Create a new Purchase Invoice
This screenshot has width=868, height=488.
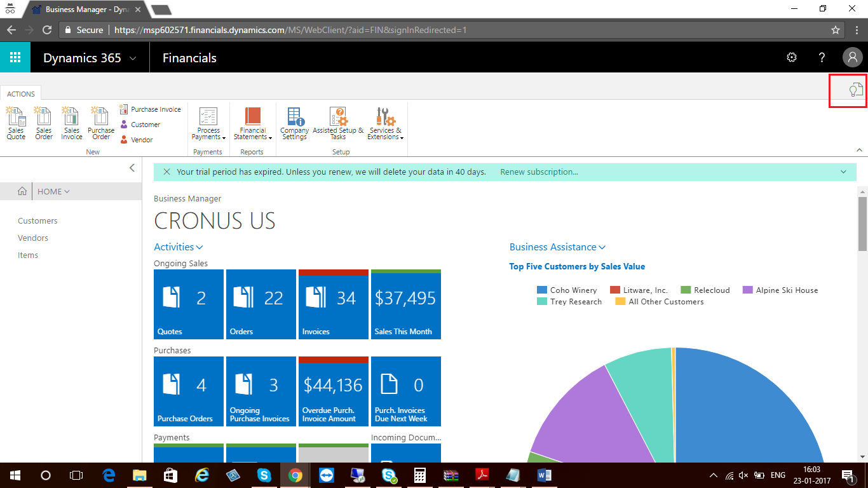click(150, 109)
